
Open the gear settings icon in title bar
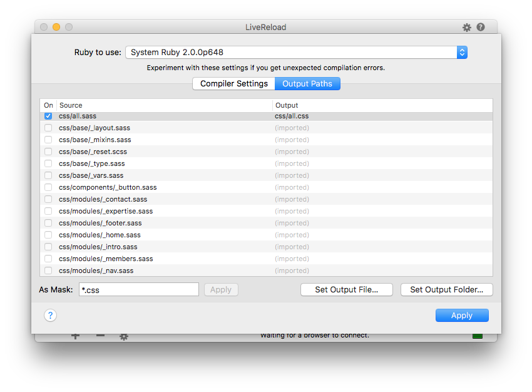(467, 28)
